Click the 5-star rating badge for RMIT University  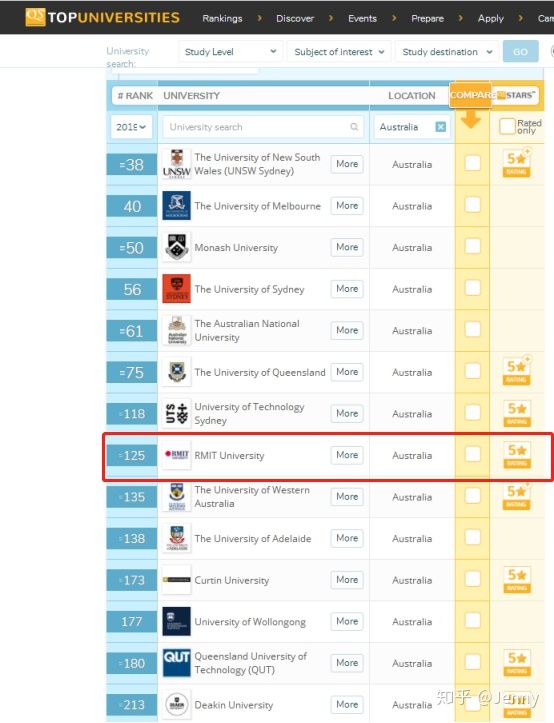pos(517,455)
